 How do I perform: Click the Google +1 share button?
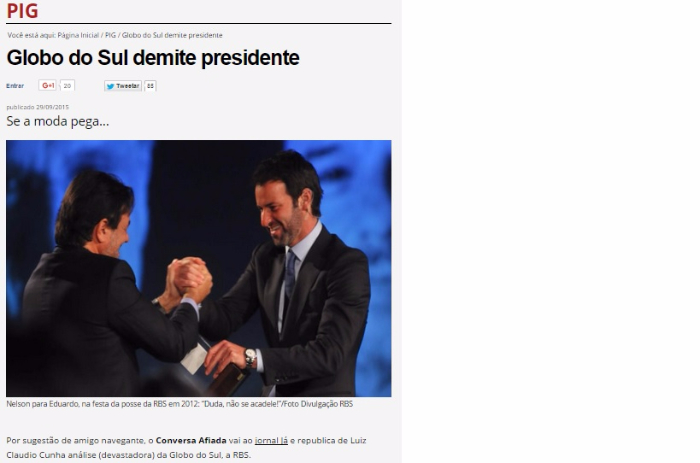tap(47, 85)
